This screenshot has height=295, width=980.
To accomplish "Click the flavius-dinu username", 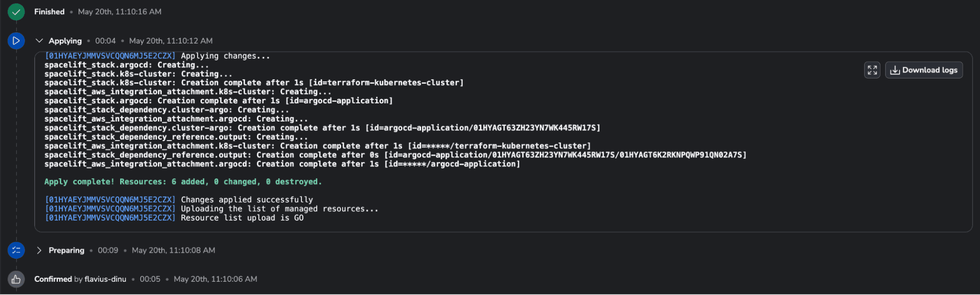I will pos(105,279).
